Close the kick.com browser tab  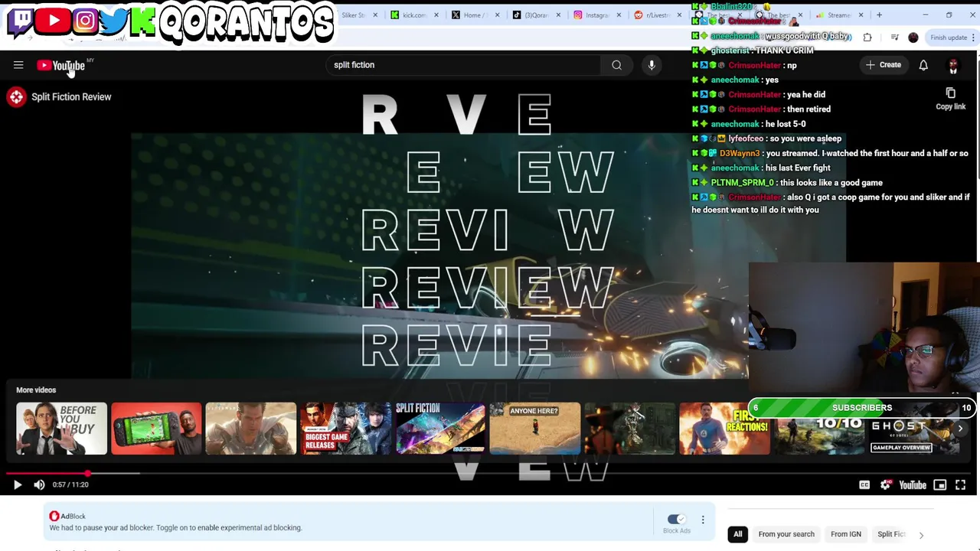(436, 15)
